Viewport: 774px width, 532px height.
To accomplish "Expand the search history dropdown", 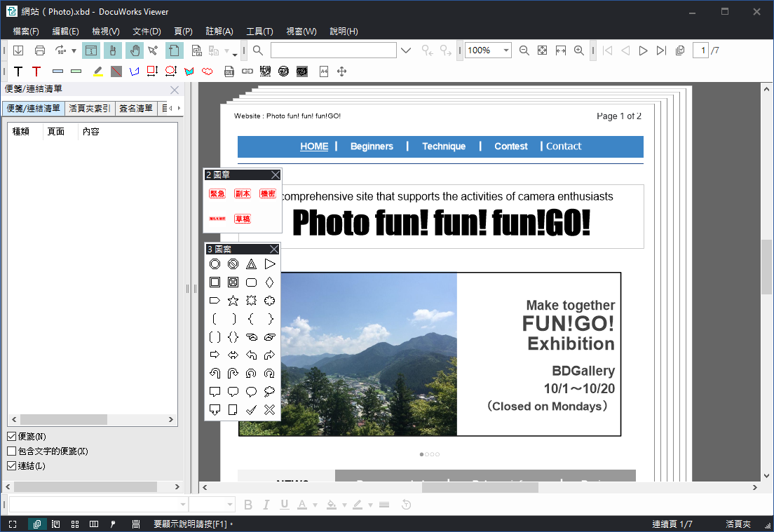I will 406,50.
